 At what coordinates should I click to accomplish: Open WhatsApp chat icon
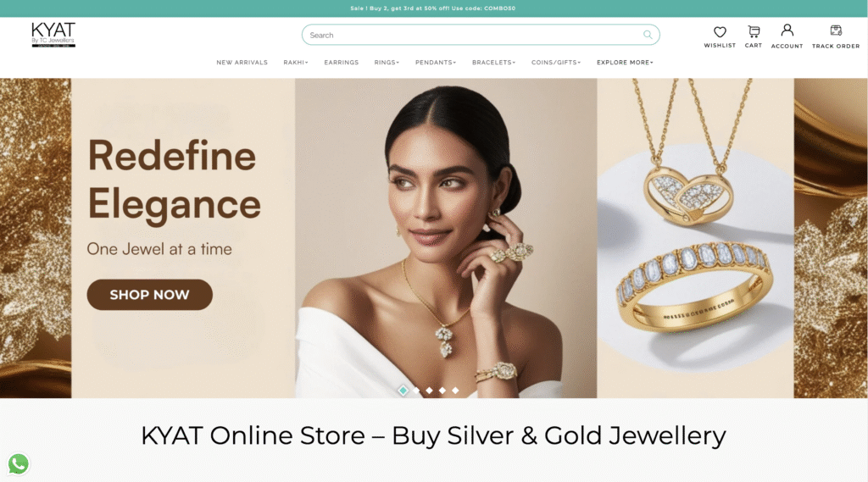[x=19, y=463]
